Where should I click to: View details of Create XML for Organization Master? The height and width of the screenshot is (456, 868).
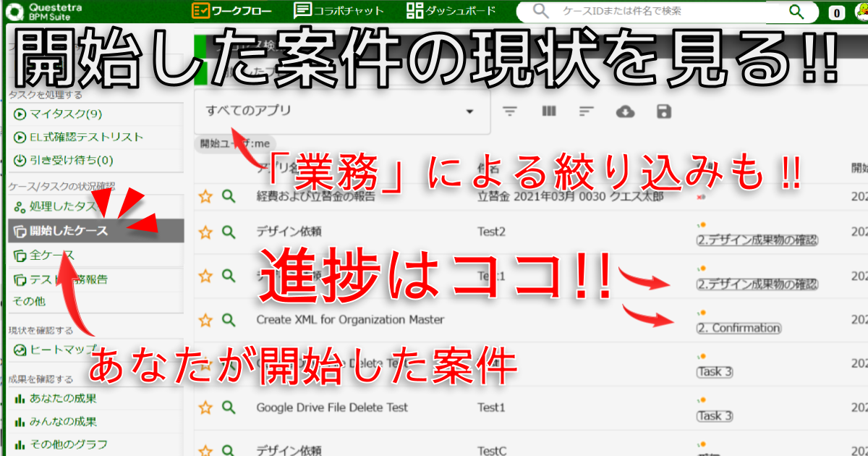click(229, 319)
